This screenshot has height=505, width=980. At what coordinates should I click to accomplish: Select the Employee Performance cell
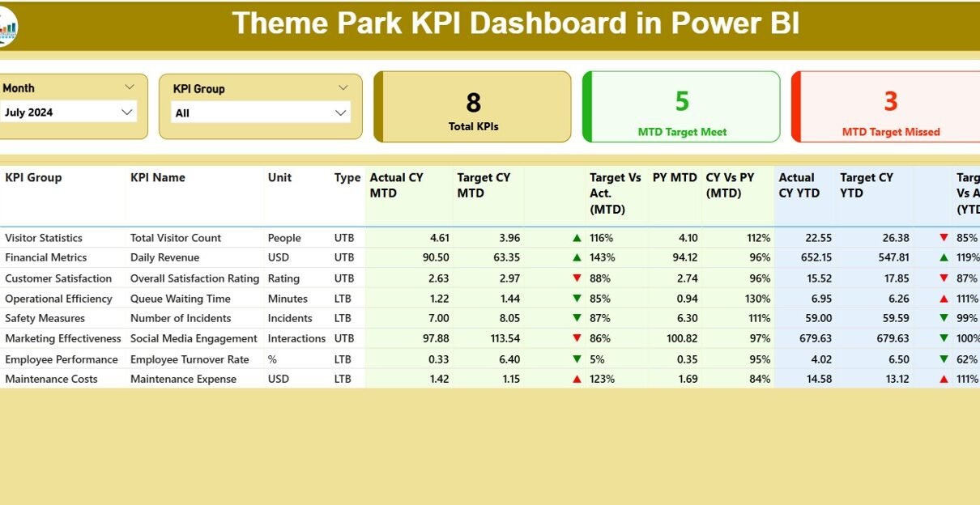point(62,359)
